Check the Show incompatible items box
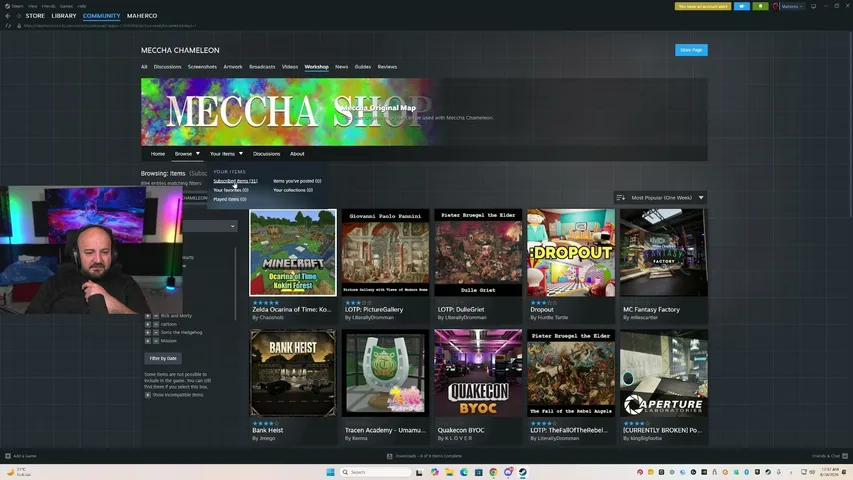853x480 pixels. [147, 395]
